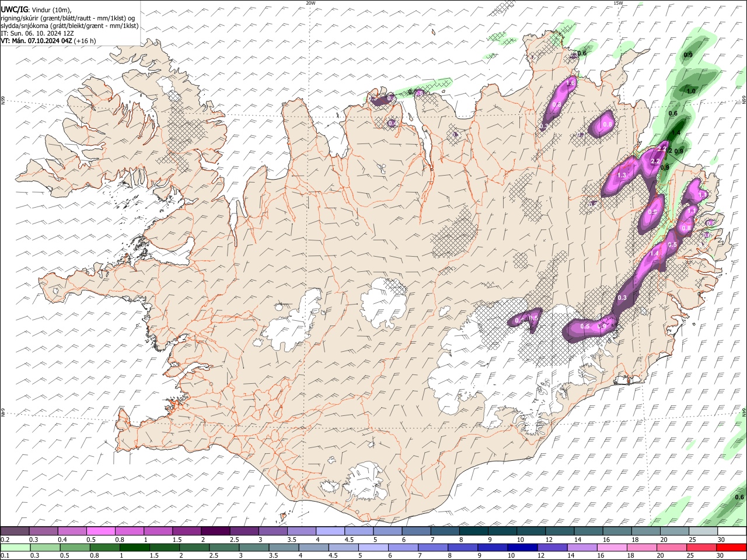
Task: Click the 'IT: Sun. 06. 10. 2024 12Z' line
Action: 37,33
